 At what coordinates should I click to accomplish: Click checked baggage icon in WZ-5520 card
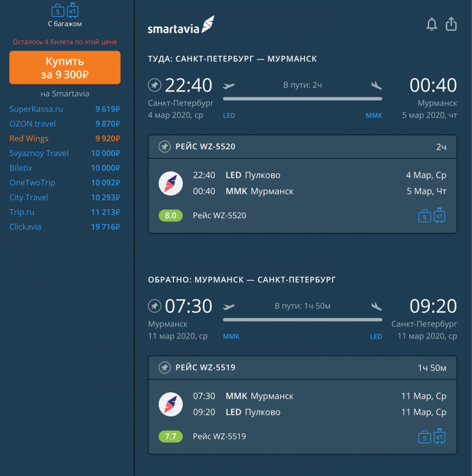click(x=439, y=215)
